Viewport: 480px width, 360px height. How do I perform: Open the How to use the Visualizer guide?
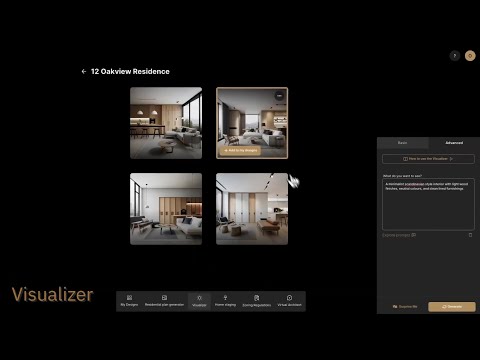tap(428, 159)
